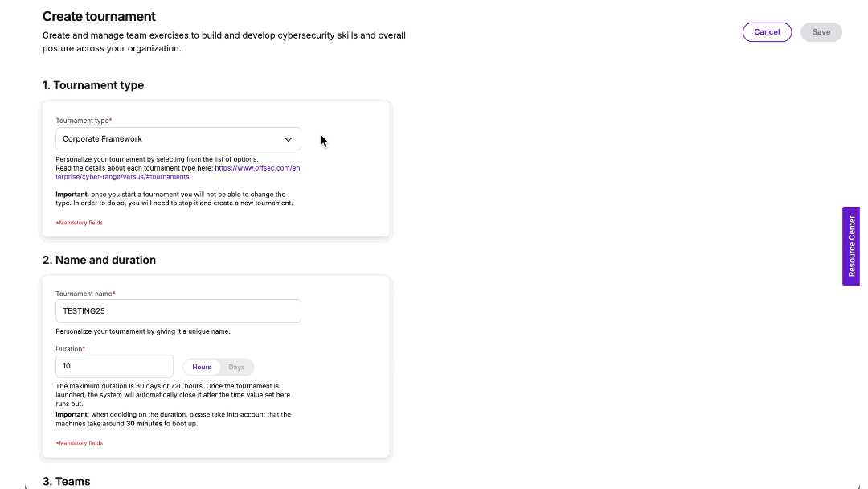868x489 pixels.
Task: Expand the tournament type options list
Action: click(x=178, y=138)
